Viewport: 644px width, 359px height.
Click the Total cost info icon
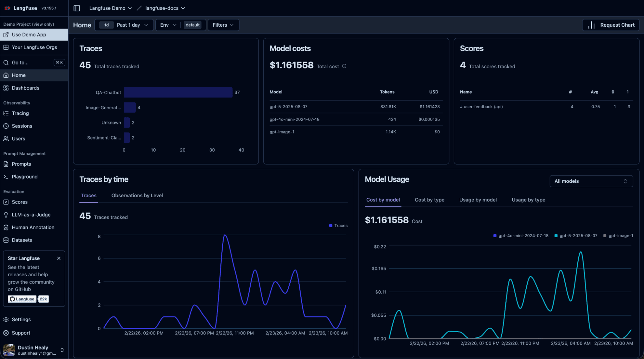344,66
